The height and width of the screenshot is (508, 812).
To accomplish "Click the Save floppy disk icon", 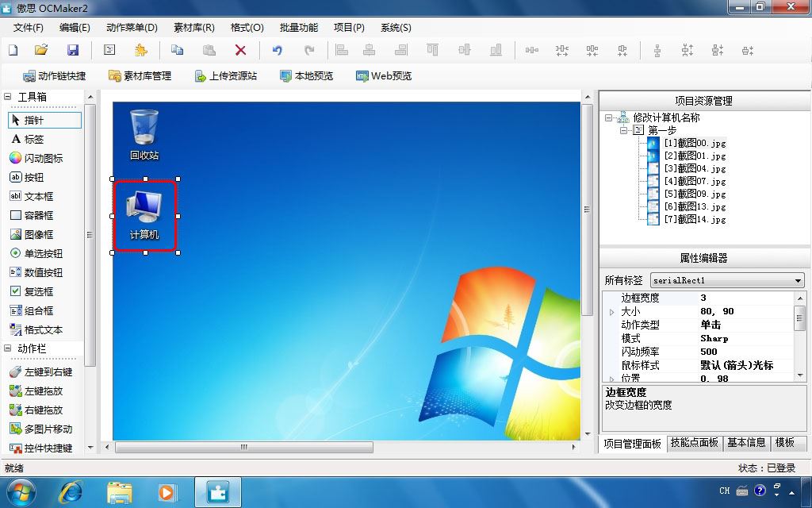I will coord(72,50).
